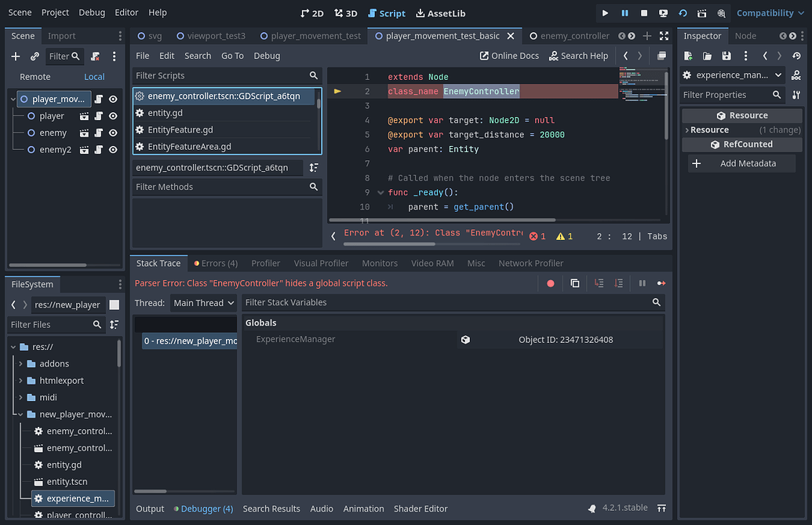Open renderer Compatibility dropdown

[770, 13]
